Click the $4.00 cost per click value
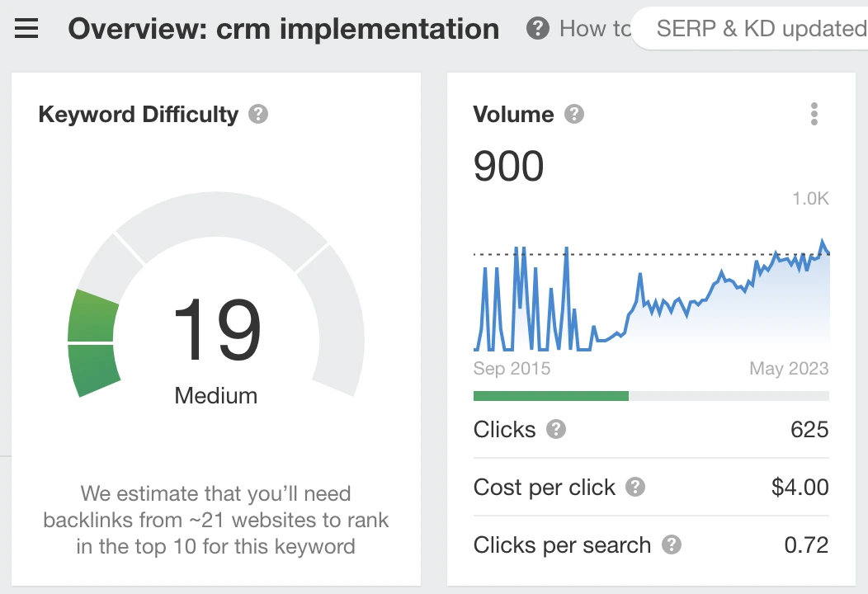The image size is (868, 594). point(800,487)
